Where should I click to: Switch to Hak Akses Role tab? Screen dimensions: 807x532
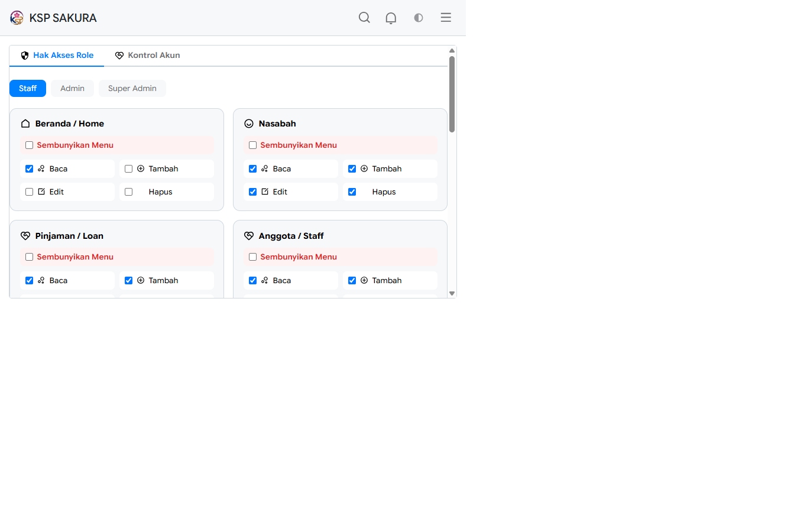point(57,56)
